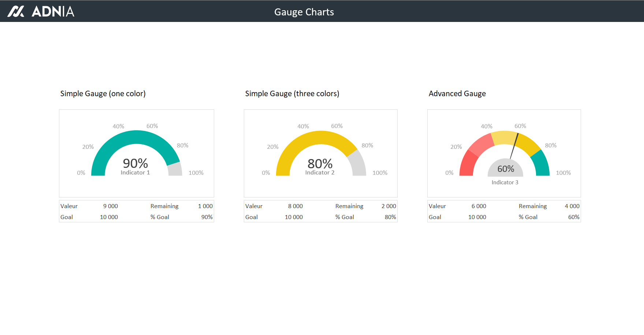
Task: Select the Valeur cell containing 6 000
Action: tap(479, 206)
